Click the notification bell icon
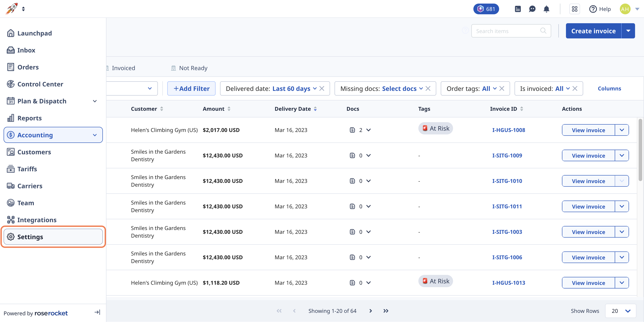This screenshot has height=322, width=644. (x=547, y=9)
